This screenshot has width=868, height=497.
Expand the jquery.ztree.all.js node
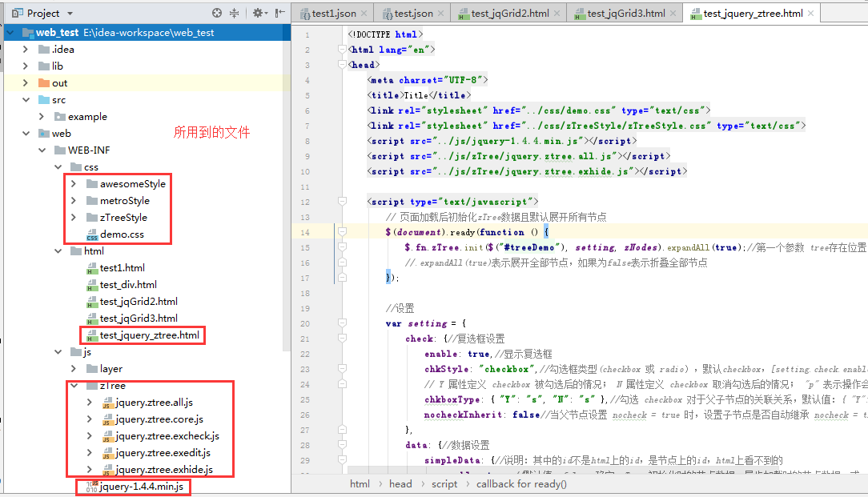pos(90,403)
